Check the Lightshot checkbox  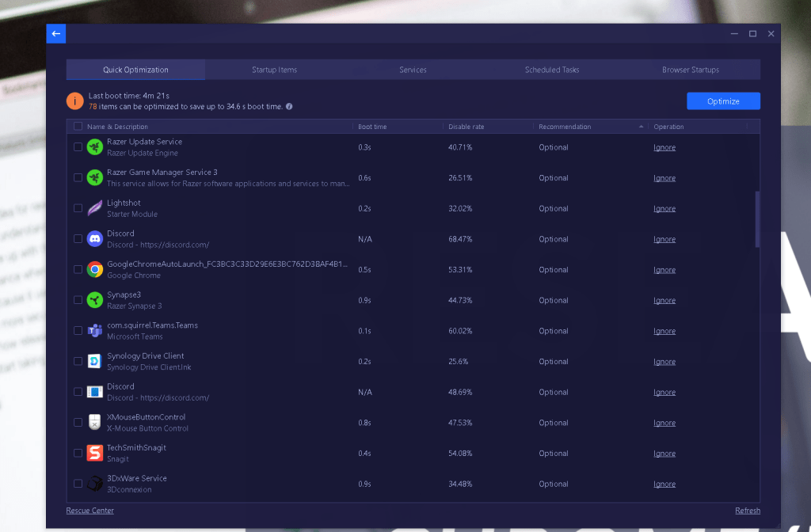click(x=78, y=208)
